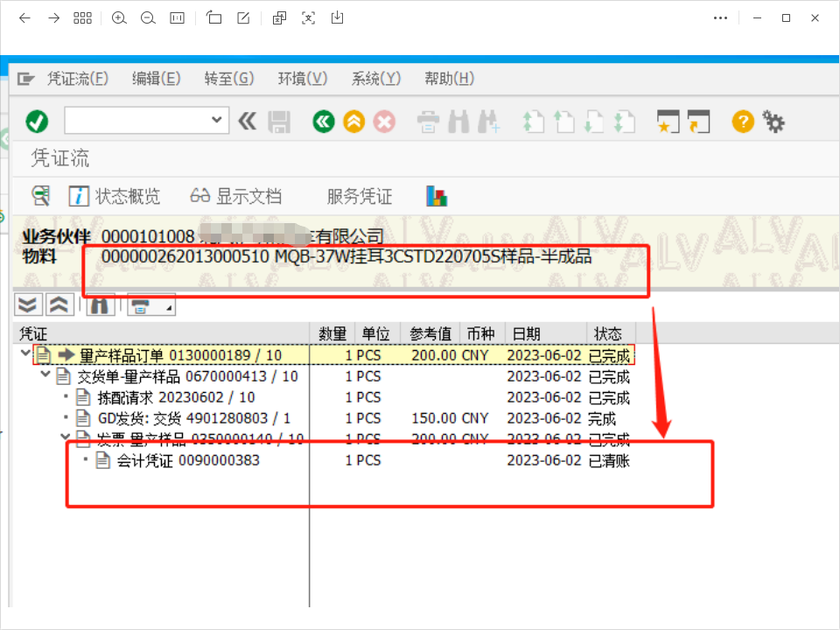Click the 150.00 CNY reference value cell
The height and width of the screenshot is (630, 840).
[450, 418]
